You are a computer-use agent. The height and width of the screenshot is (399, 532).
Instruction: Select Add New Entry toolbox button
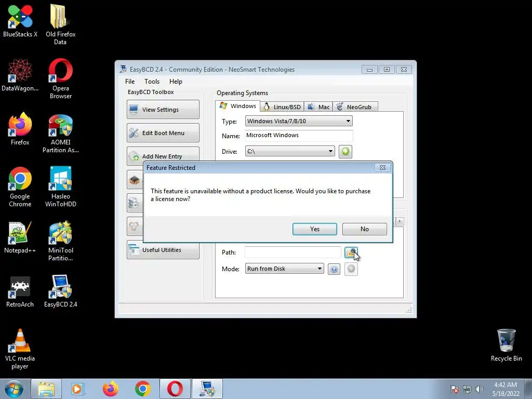163,155
